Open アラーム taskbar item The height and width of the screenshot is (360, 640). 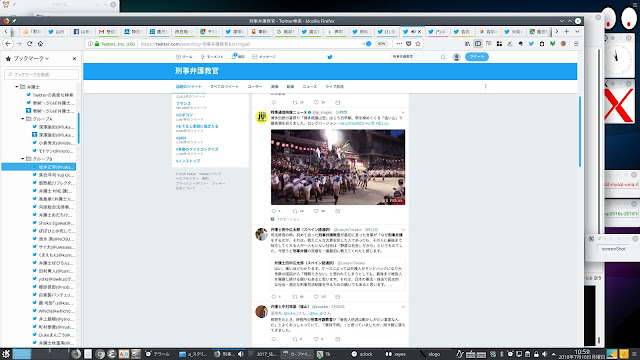pyautogui.click(x=158, y=354)
